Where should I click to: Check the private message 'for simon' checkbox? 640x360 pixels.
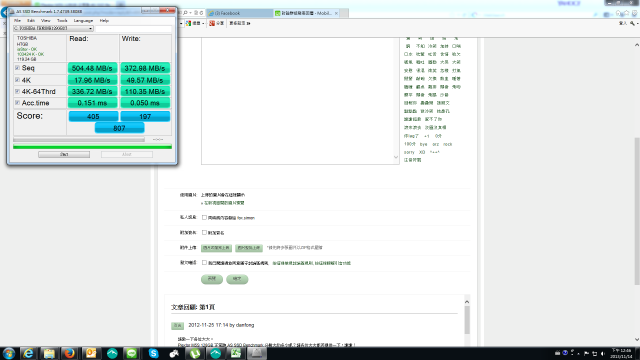(204, 218)
